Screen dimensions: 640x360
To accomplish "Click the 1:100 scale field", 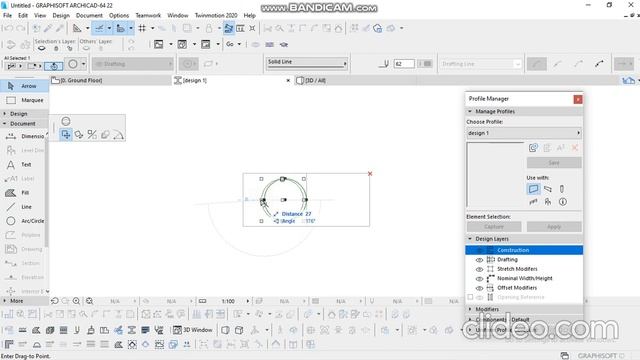I will coord(228,301).
